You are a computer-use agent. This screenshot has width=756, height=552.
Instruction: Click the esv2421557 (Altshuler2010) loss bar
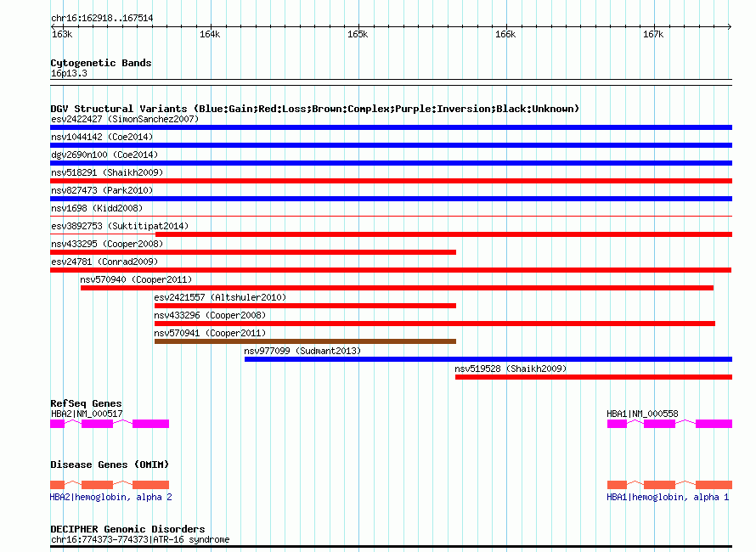click(305, 306)
